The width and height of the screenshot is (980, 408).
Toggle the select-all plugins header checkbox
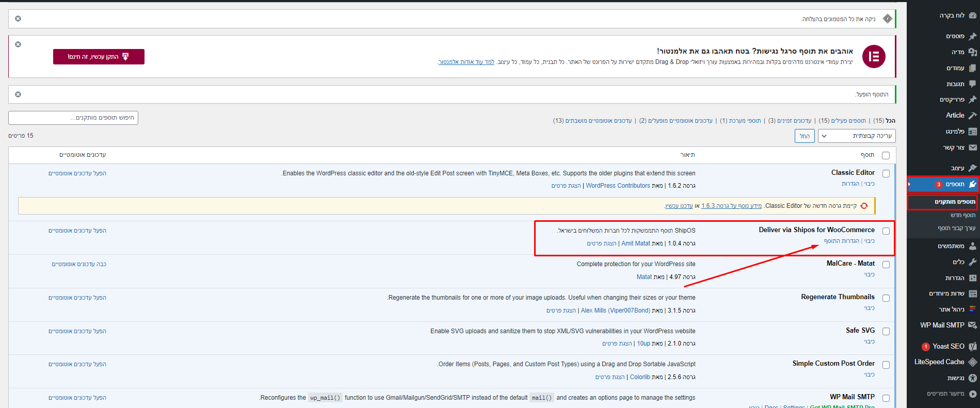(x=886, y=155)
